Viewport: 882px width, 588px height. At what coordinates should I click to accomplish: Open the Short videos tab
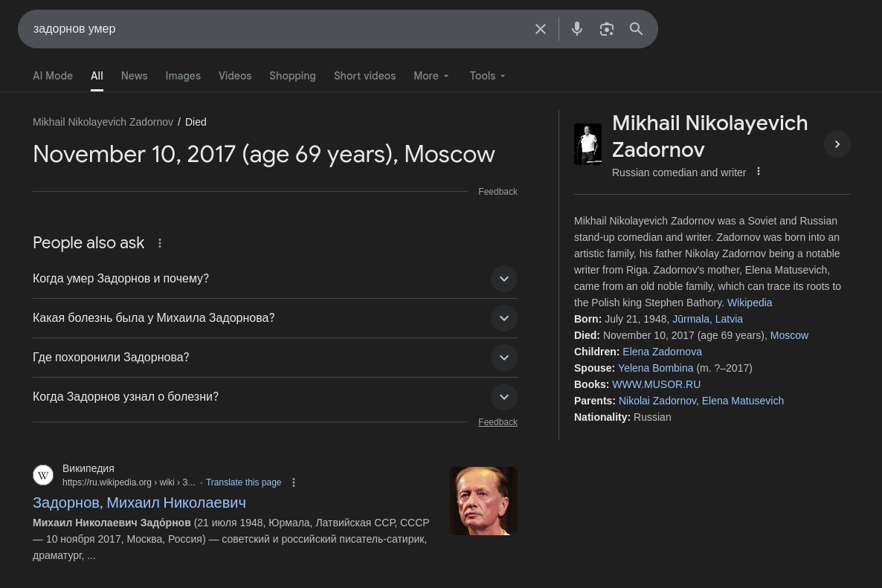364,76
